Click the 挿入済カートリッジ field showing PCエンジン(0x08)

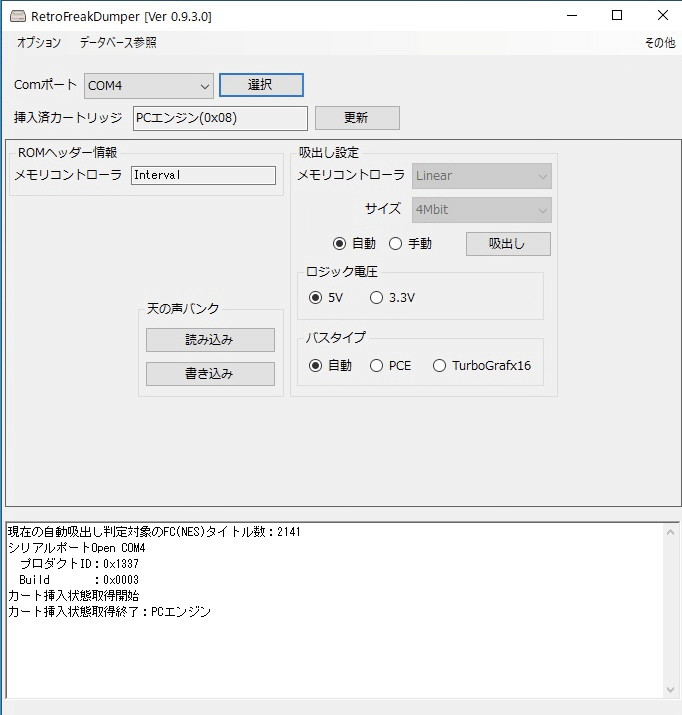pos(220,118)
